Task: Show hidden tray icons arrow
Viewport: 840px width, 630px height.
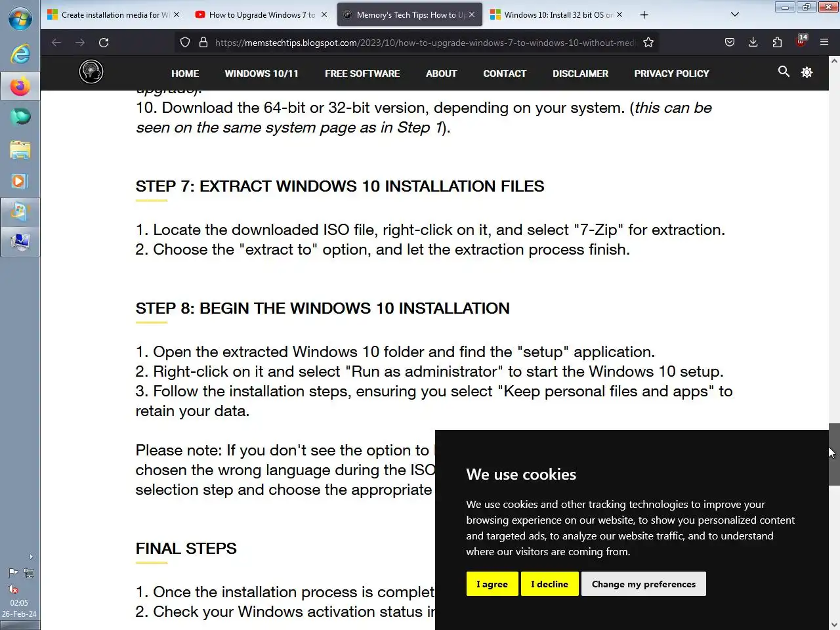Action: click(31, 557)
